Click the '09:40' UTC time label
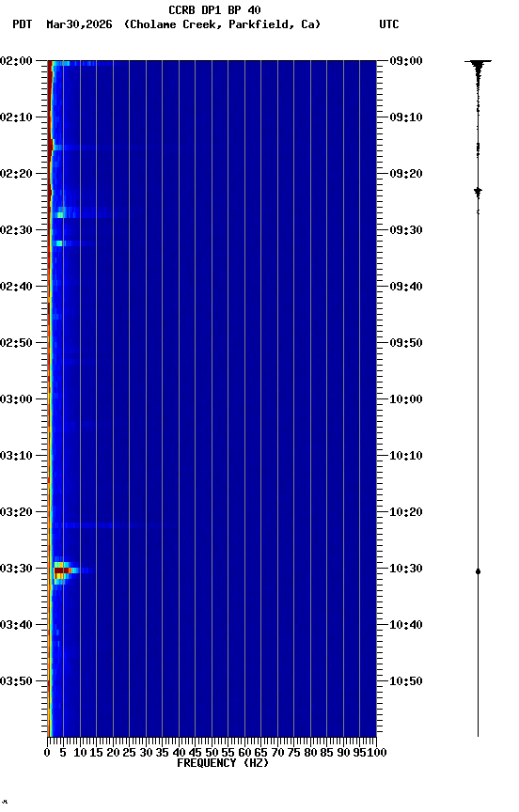 pyautogui.click(x=406, y=287)
